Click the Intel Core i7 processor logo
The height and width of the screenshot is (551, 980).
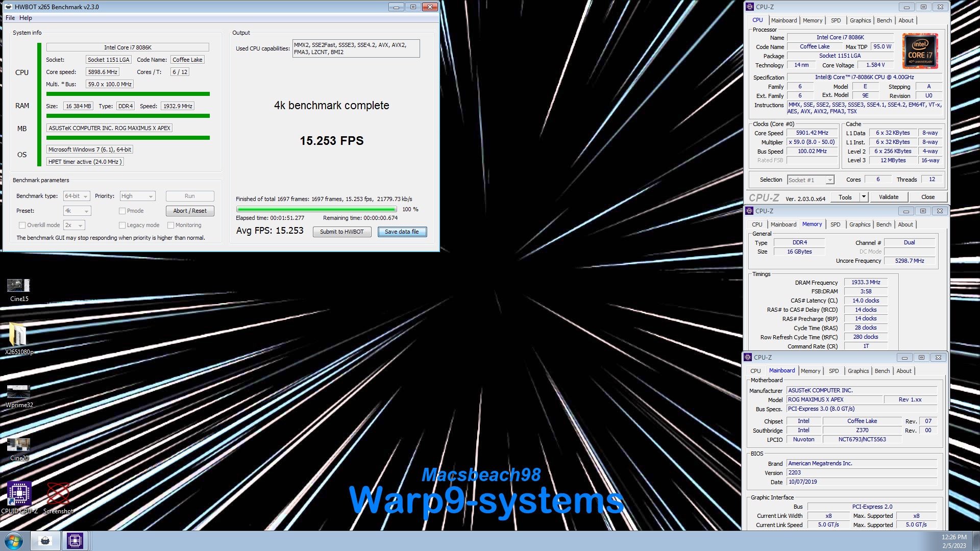(920, 52)
